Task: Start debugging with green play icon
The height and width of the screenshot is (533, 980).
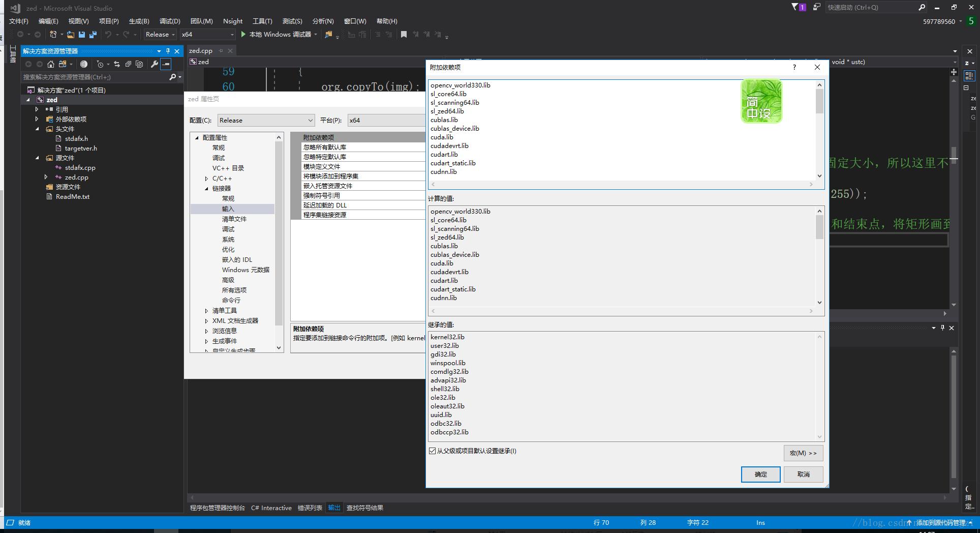Action: coord(243,34)
